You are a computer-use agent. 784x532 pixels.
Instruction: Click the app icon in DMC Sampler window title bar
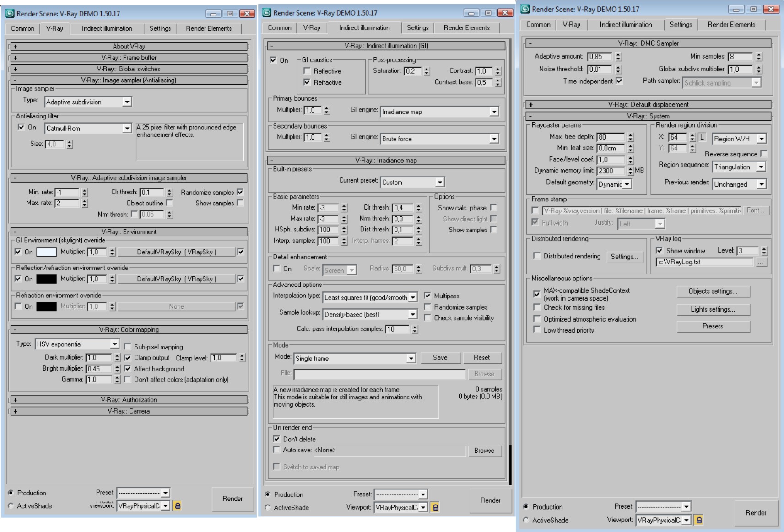[525, 9]
